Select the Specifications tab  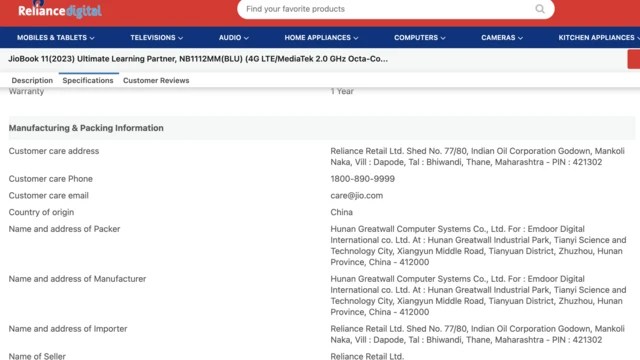point(88,80)
